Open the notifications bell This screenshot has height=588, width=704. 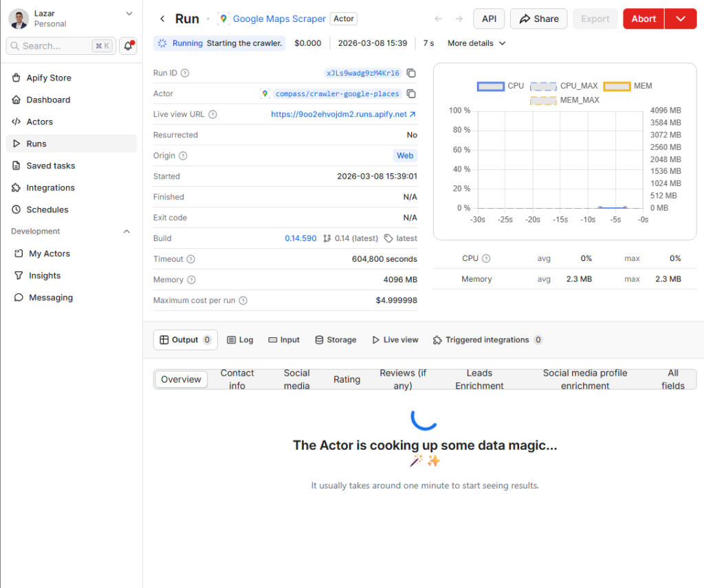click(128, 46)
